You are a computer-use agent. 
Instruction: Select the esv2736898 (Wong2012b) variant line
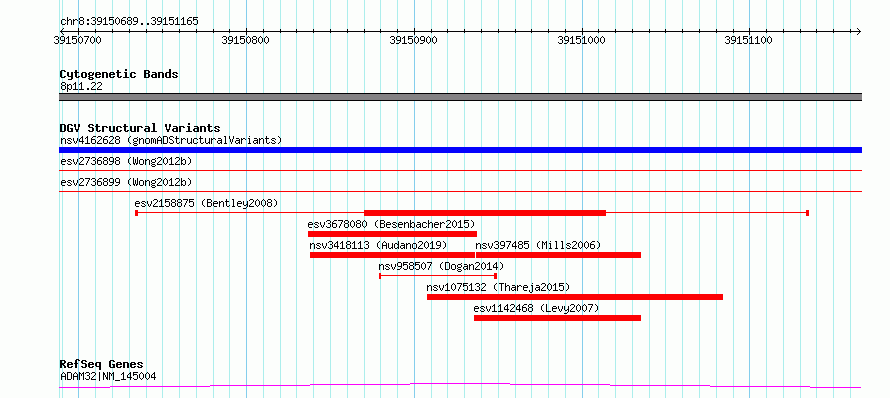tap(460, 170)
